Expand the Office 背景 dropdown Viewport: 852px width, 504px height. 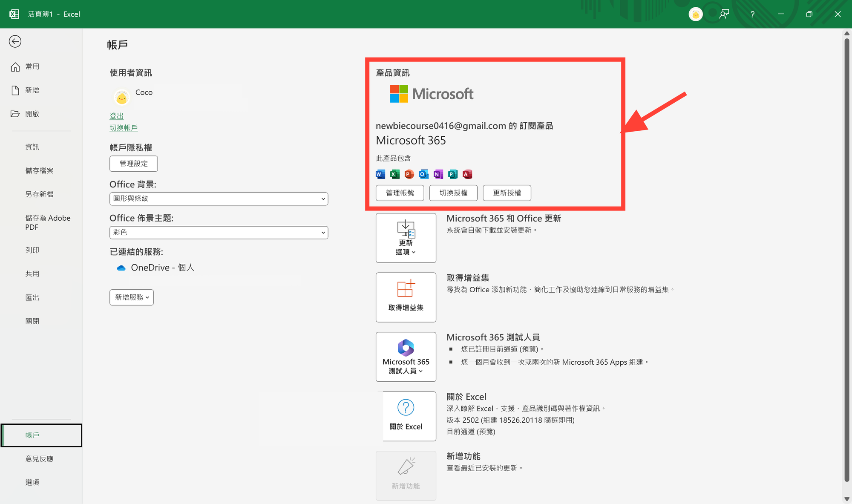pos(219,199)
